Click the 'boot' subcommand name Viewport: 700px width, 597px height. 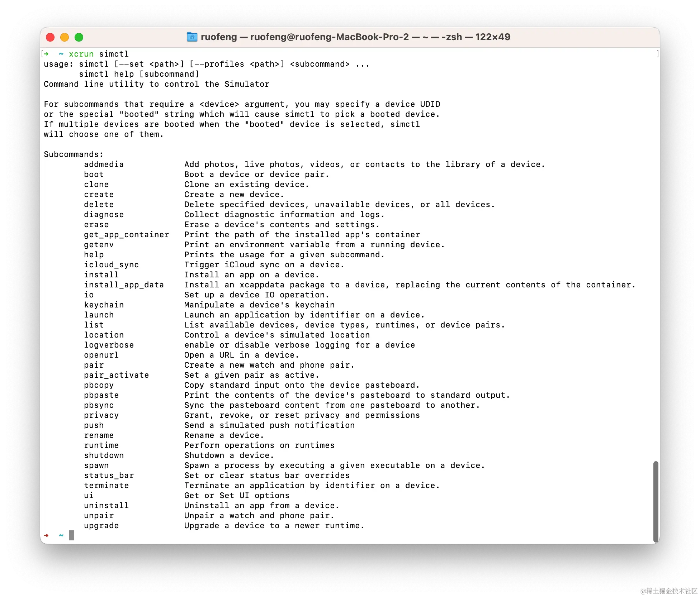click(94, 175)
